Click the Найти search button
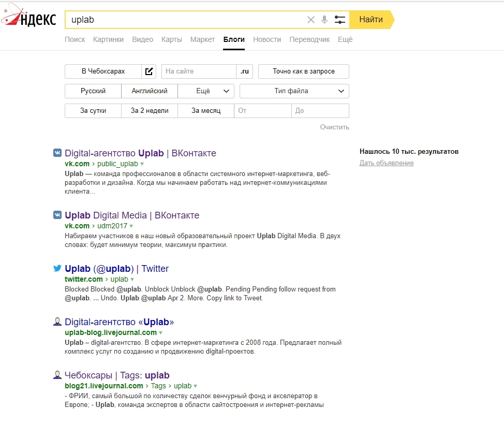This screenshot has width=504, height=423. [x=371, y=20]
